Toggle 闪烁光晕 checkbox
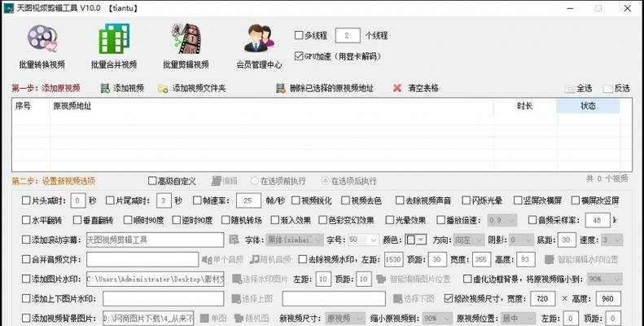Screen dimensions: 644x326 (466, 200)
